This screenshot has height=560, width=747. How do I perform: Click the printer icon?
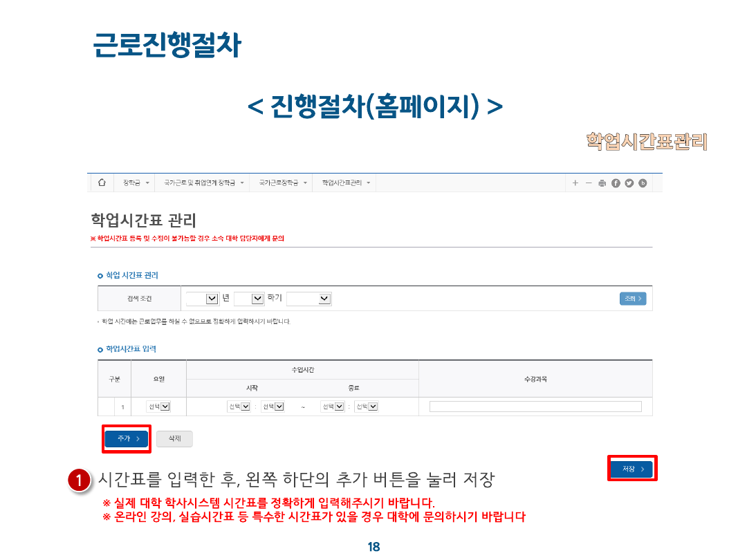click(x=602, y=183)
